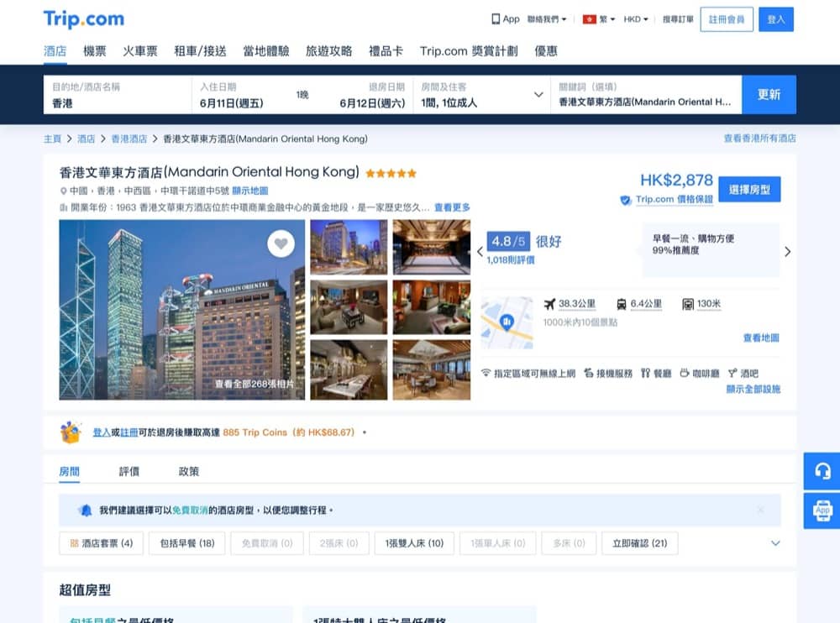
Task: Click the 查看地圖 link
Action: point(761,338)
